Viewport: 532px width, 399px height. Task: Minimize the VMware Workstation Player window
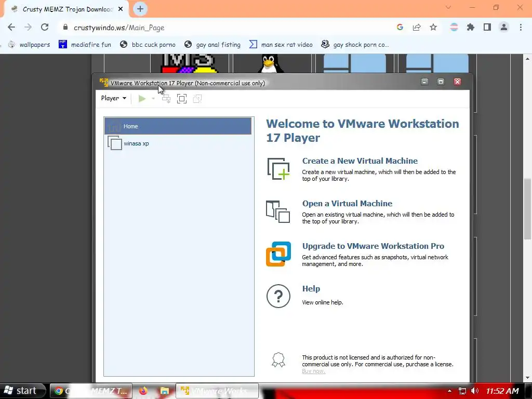coord(424,82)
